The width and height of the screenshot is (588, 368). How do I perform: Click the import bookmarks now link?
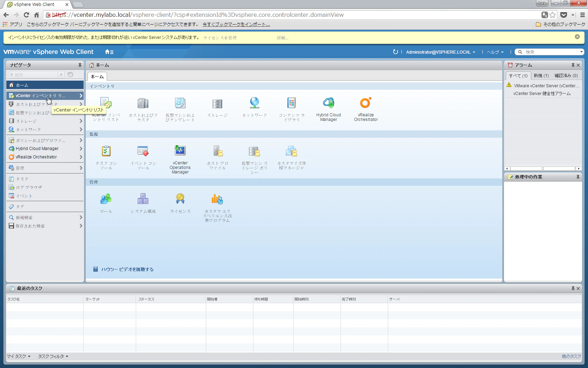pos(236,25)
